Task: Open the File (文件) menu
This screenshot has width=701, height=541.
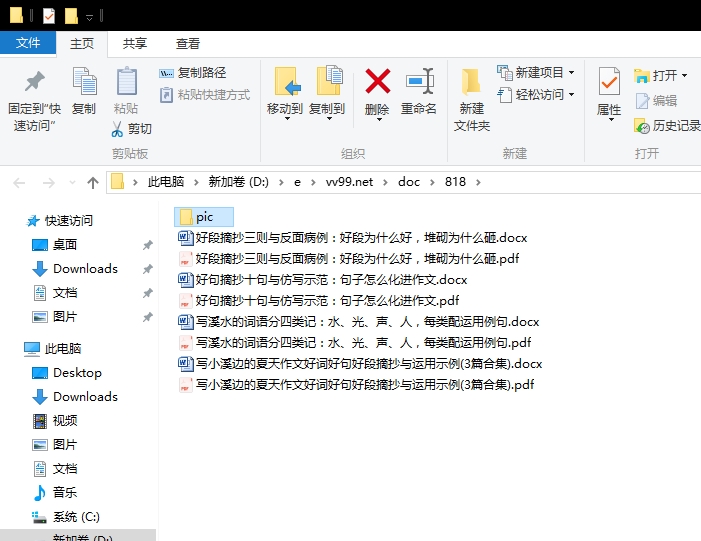Action: pos(28,43)
